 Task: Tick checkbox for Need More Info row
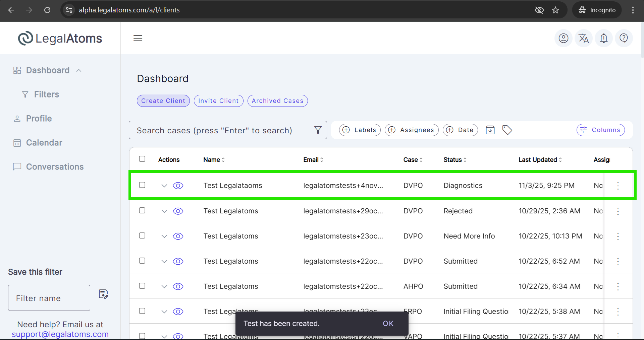[x=142, y=235]
